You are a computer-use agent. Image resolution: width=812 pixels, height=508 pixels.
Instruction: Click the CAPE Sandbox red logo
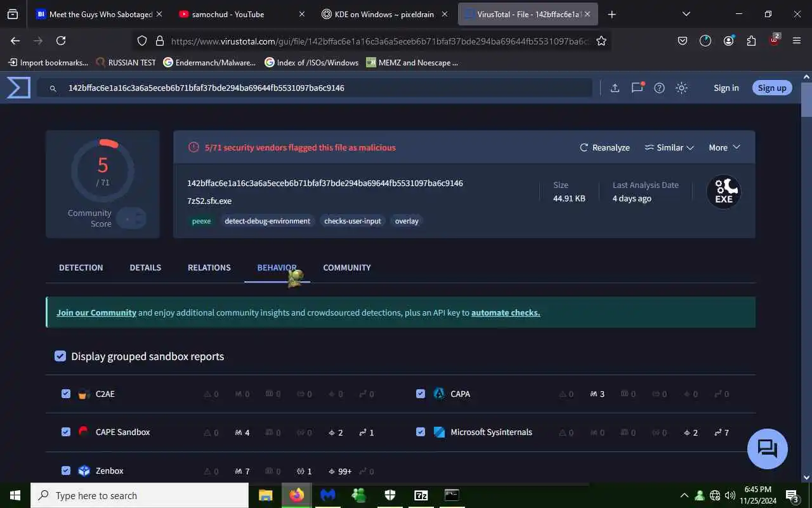point(84,432)
